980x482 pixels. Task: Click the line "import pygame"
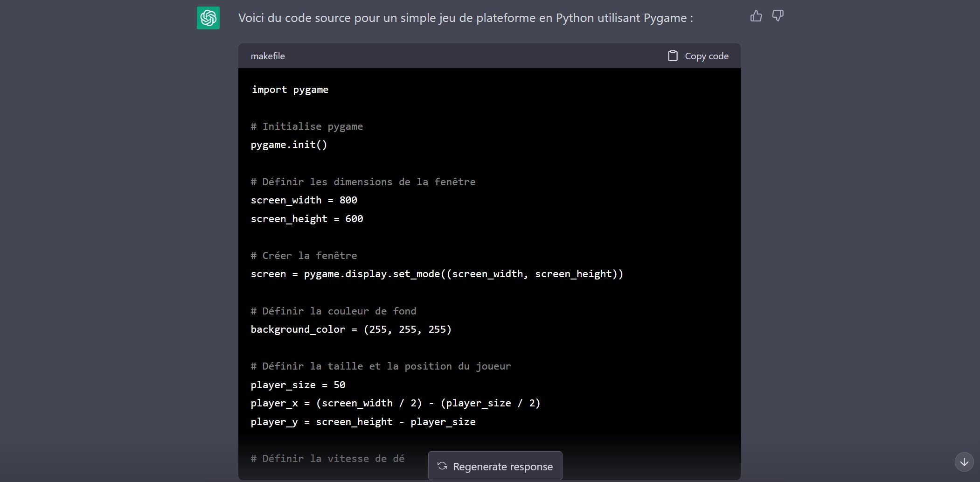(x=290, y=90)
